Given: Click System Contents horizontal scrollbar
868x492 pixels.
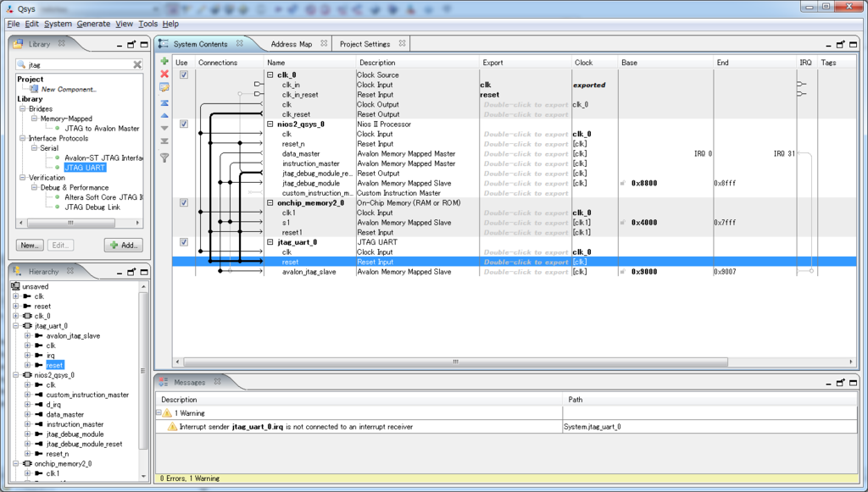Looking at the screenshot, I should click(x=455, y=362).
